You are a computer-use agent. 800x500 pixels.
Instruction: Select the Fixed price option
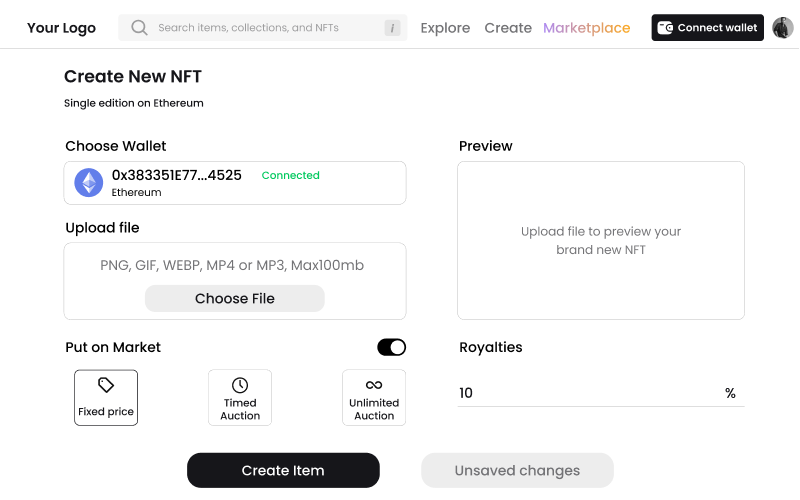pos(106,397)
